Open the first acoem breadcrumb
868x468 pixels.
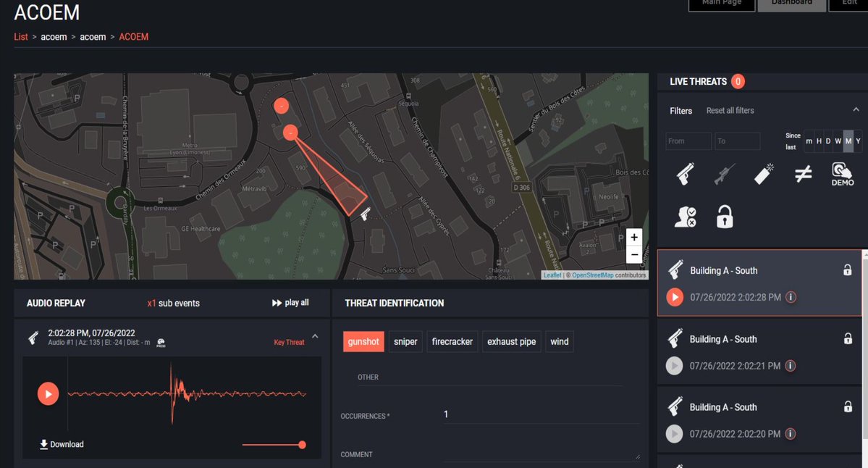click(x=54, y=36)
